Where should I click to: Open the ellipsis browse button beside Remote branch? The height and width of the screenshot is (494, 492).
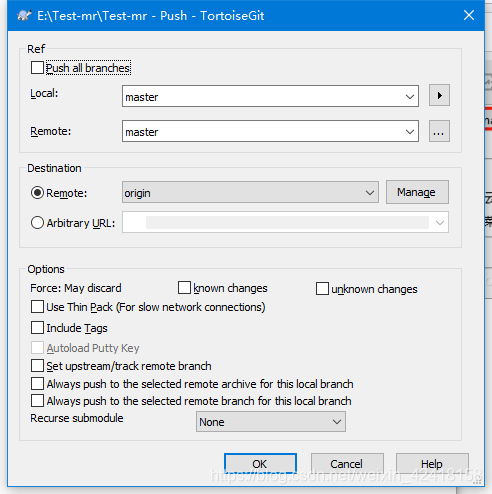[x=439, y=131]
